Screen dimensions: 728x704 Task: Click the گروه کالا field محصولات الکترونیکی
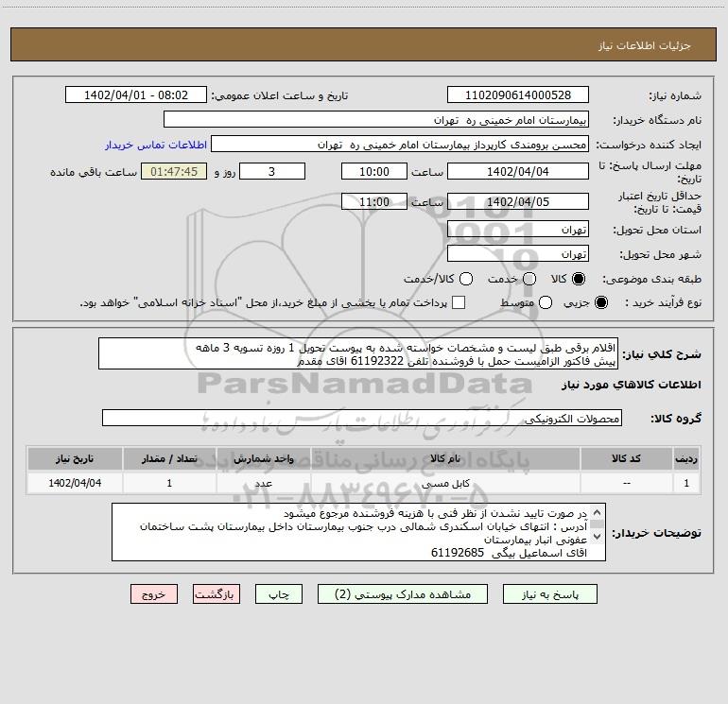pos(362,418)
